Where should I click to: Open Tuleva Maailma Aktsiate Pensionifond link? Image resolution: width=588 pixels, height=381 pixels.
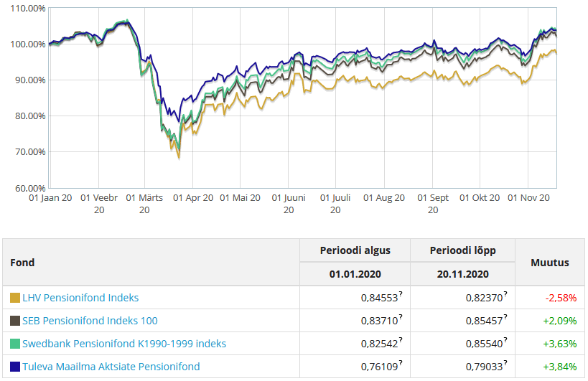tap(111, 367)
